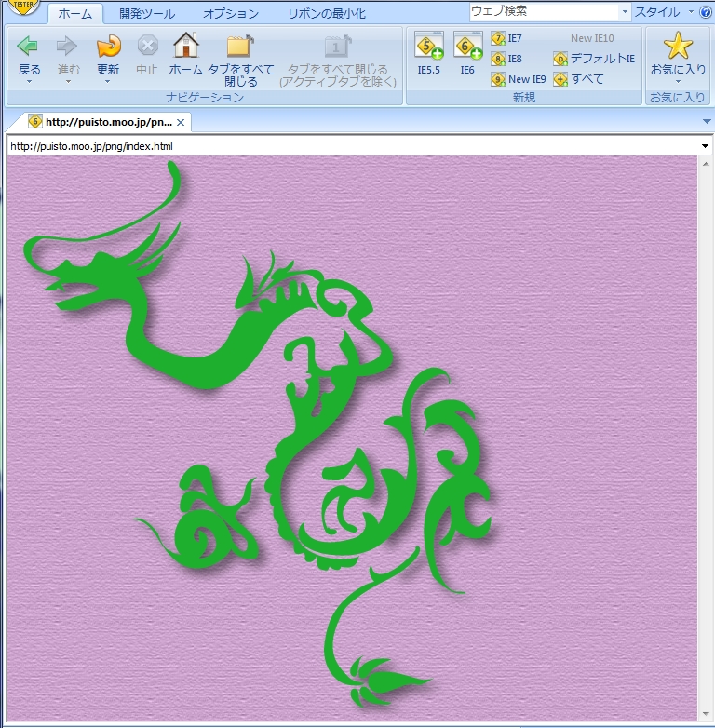This screenshot has height=728, width=715.
Task: Open a new IE8 tab
Action: click(506, 59)
